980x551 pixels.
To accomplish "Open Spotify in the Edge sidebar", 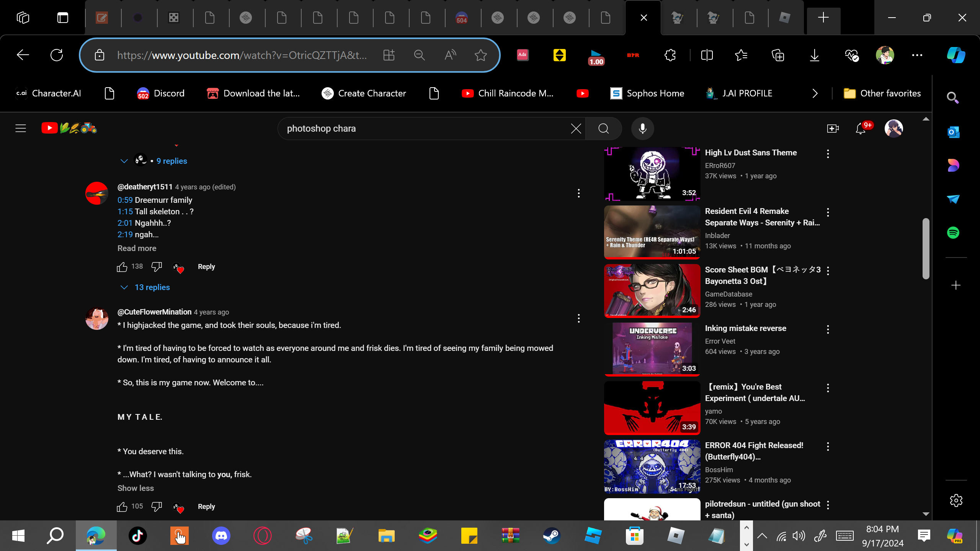I will click(953, 233).
